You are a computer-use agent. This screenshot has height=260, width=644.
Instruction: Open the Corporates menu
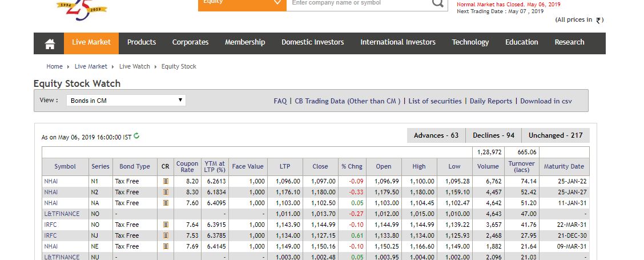click(190, 42)
